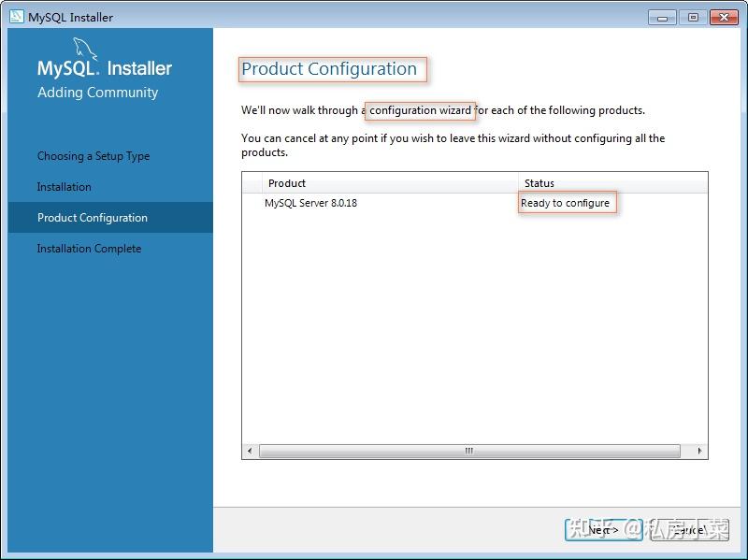Click the Product column header
Image resolution: width=748 pixels, height=560 pixels.
coord(390,183)
